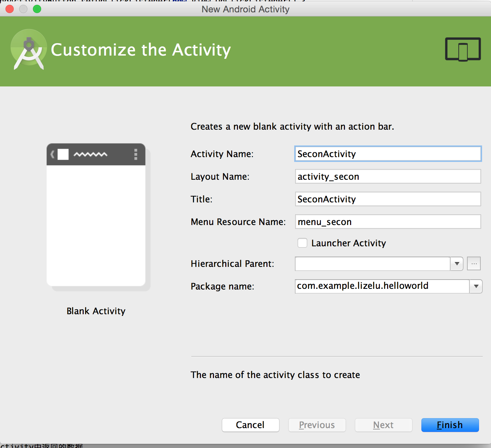Image resolution: width=491 pixels, height=448 pixels.
Task: Click the back arrow in activity preview
Action: pos(52,154)
